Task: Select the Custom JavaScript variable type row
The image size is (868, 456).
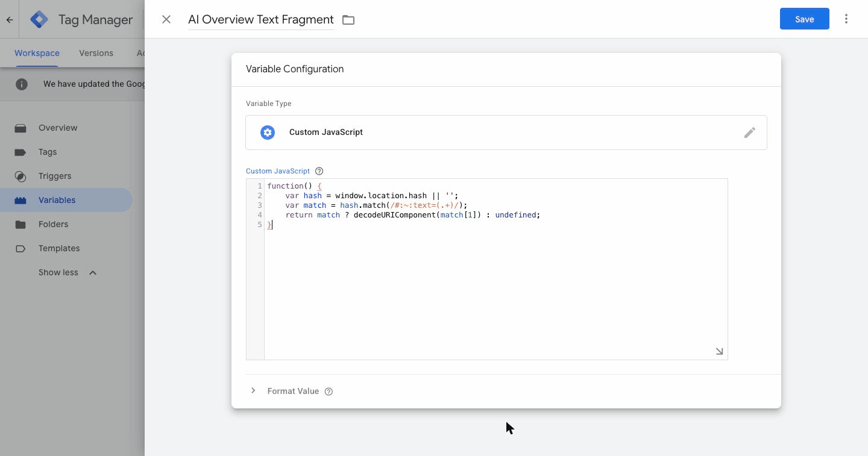Action: coord(506,133)
